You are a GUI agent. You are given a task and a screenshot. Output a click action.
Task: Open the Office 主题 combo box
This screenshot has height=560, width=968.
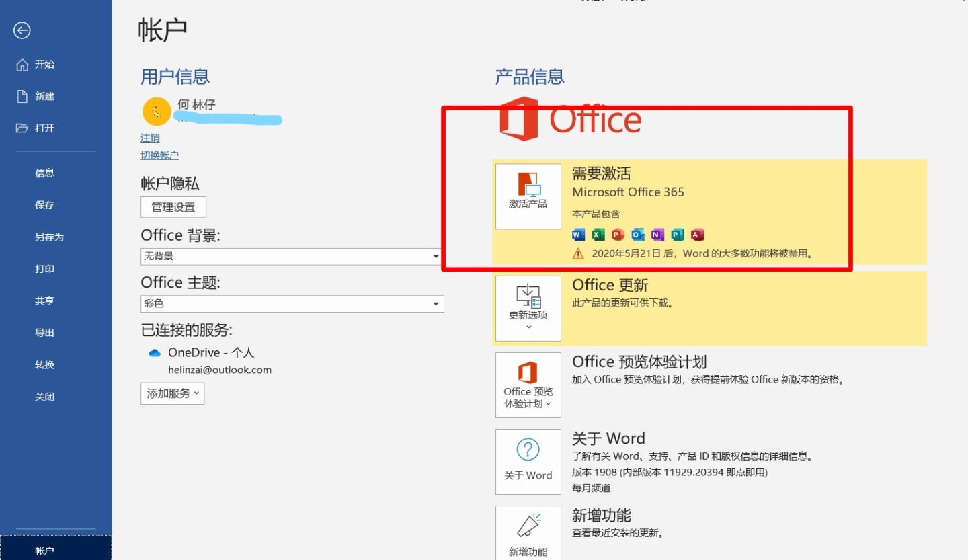[292, 304]
